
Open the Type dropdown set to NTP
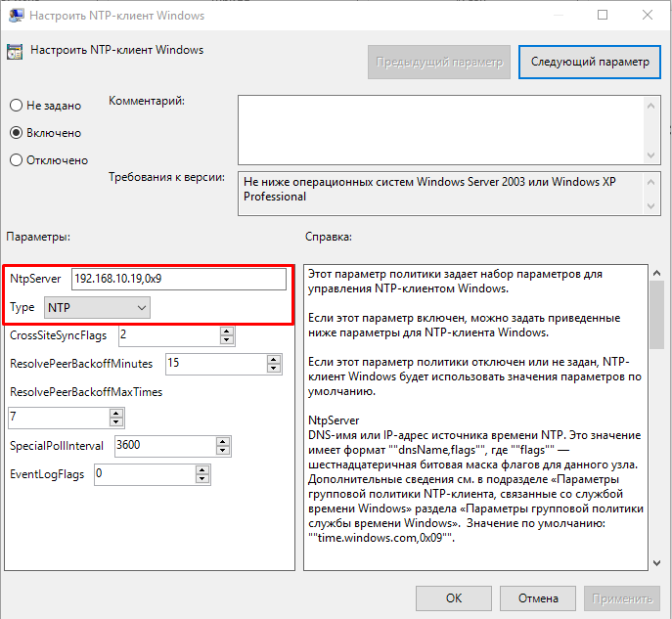tap(97, 308)
